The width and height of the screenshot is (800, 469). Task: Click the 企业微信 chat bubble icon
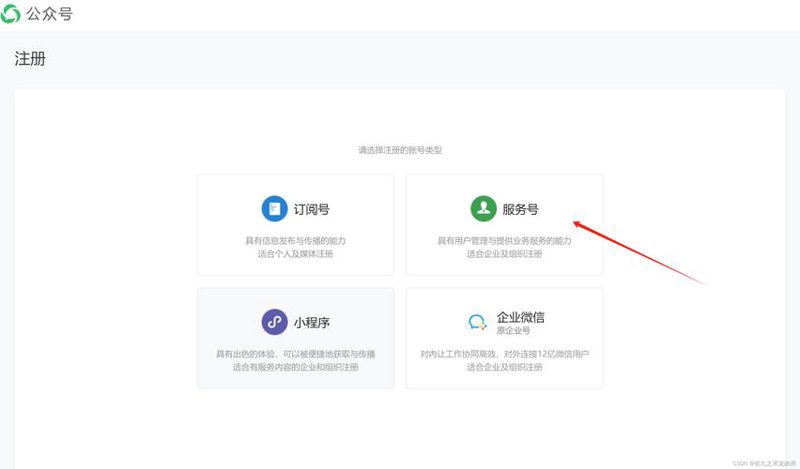[477, 322]
